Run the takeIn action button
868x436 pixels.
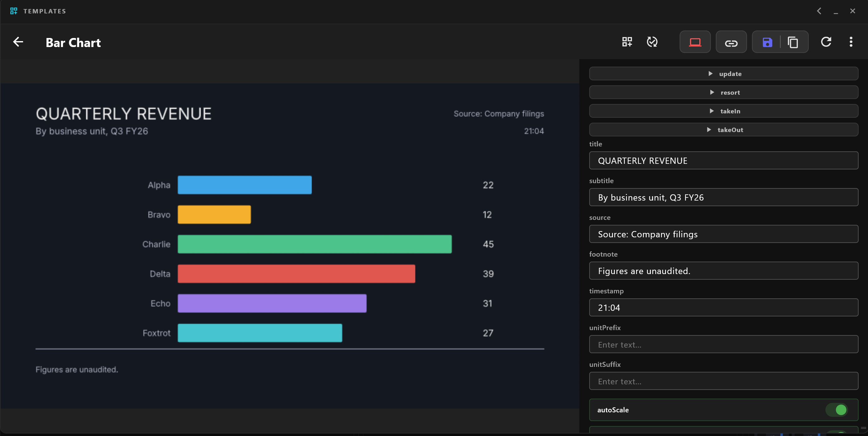tap(723, 111)
